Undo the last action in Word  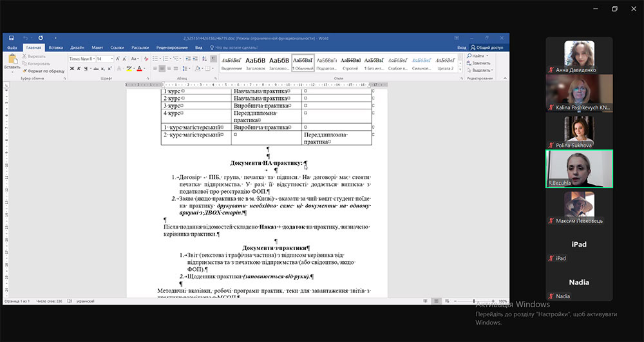[x=26, y=38]
